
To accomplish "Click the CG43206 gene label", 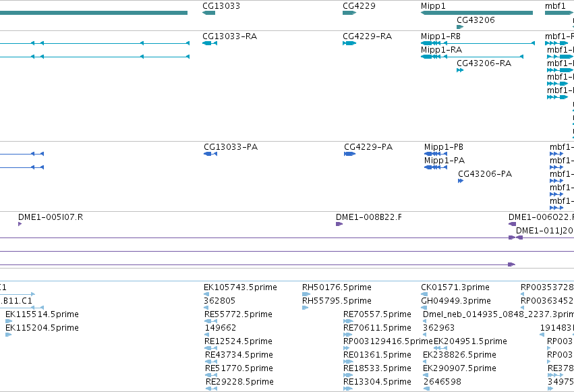I will (476, 20).
